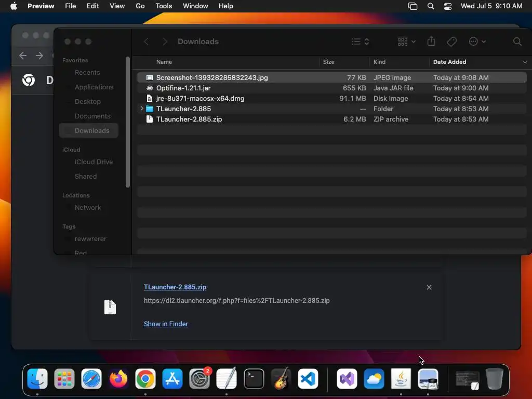Select Optifine-1.21.1.jar file
The width and height of the screenshot is (532, 399).
point(332,88)
